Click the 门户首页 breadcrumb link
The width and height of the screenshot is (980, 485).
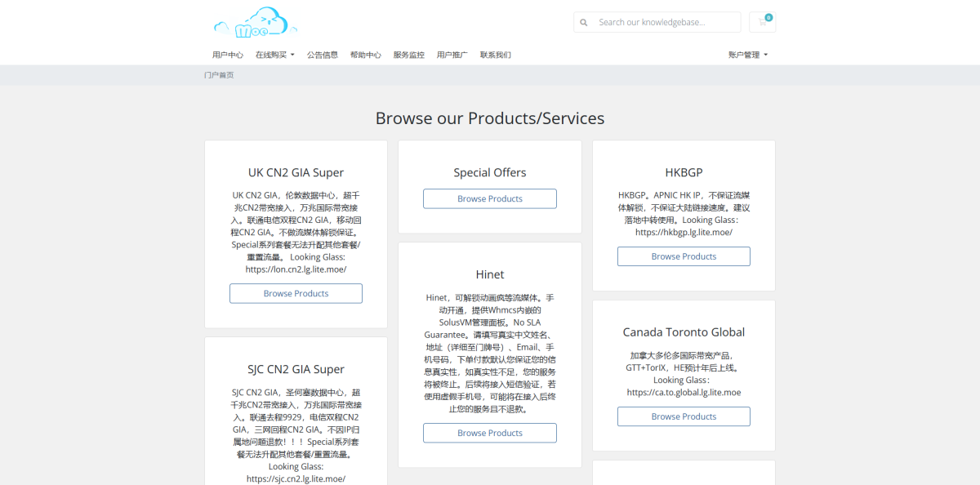pos(220,74)
